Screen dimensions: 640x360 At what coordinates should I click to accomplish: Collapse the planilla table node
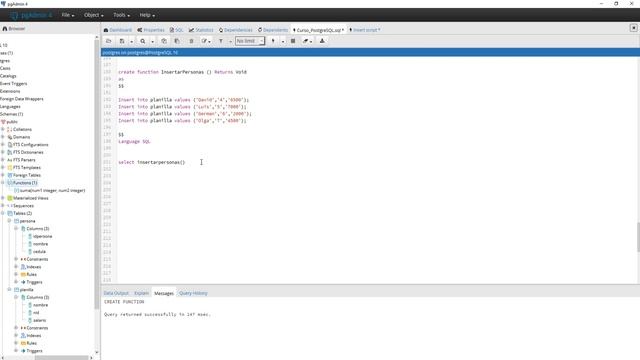pyautogui.click(x=9, y=289)
